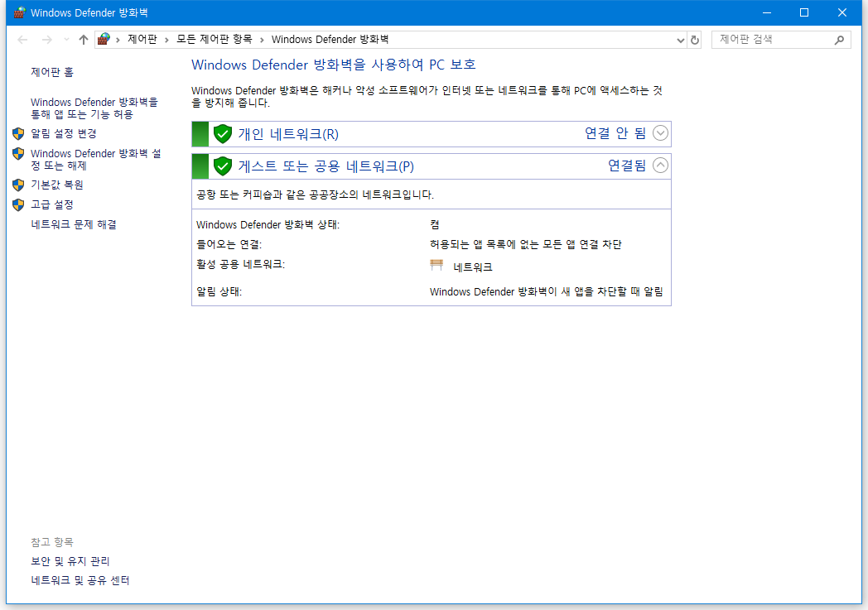Click 개인 네트워크(R) section title
This screenshot has height=610, width=868.
point(288,134)
